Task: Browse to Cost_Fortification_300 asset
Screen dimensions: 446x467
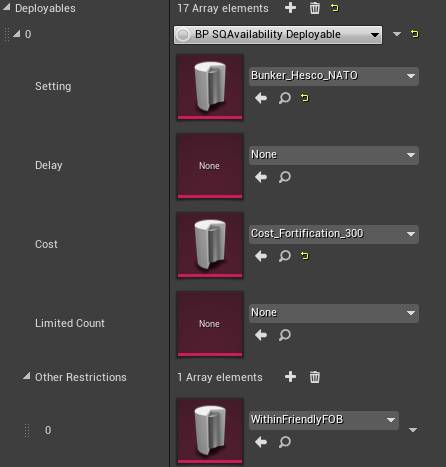Action: pos(285,256)
